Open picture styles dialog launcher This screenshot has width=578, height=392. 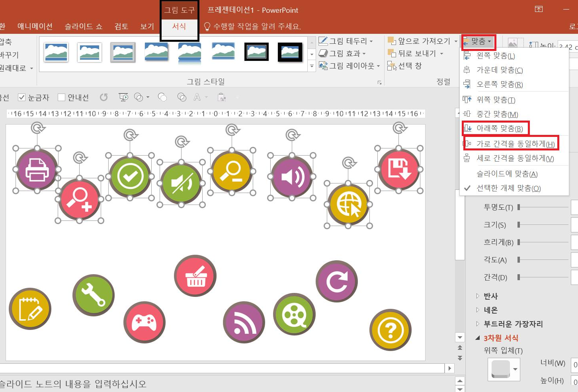click(379, 82)
